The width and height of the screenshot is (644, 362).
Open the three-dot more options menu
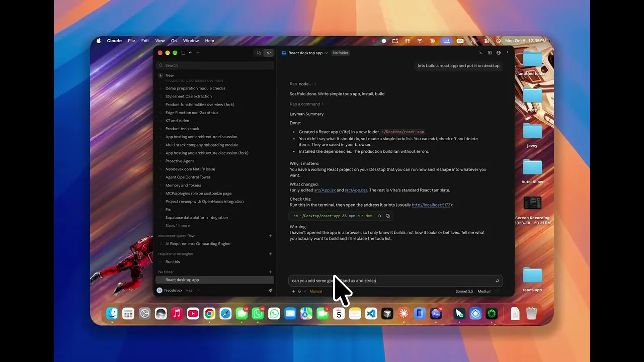point(507,53)
